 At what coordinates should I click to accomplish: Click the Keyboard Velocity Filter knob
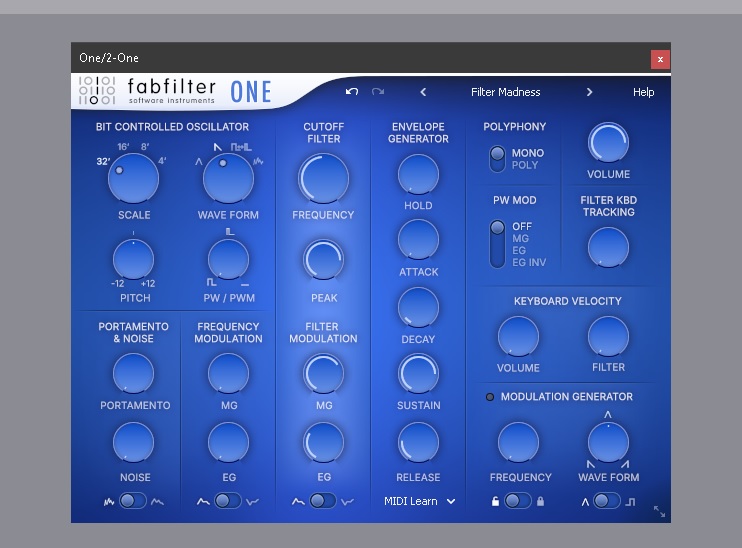click(608, 336)
